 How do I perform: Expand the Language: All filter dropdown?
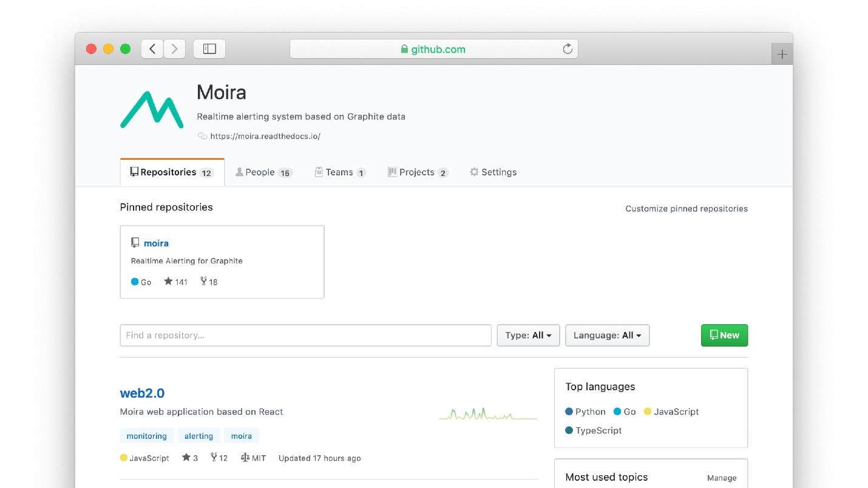coord(607,335)
